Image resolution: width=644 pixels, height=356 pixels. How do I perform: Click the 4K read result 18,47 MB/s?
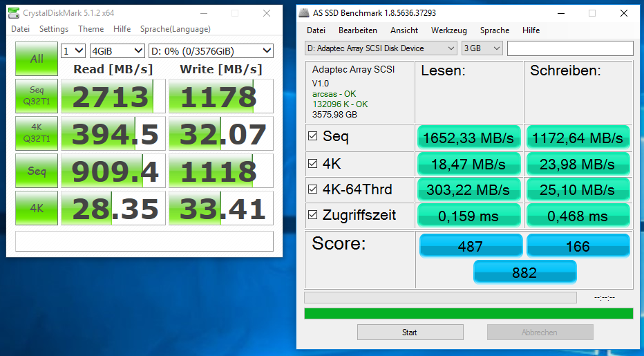(x=468, y=164)
